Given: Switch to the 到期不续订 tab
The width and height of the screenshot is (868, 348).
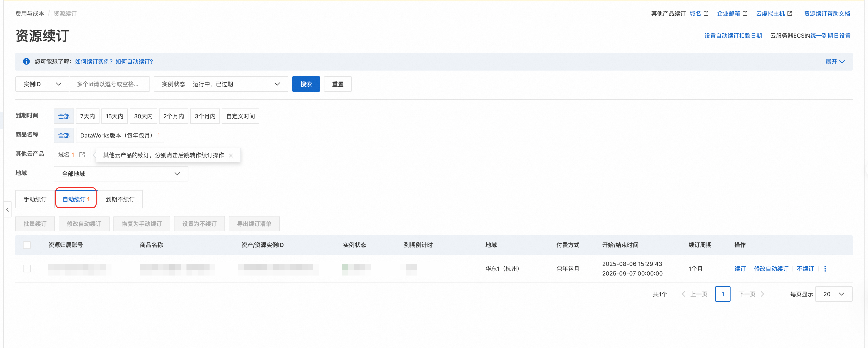Looking at the screenshot, I should 120,199.
